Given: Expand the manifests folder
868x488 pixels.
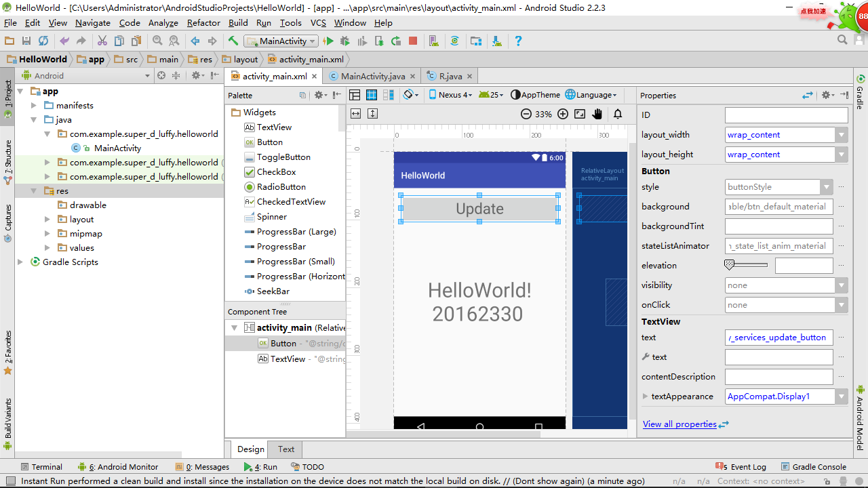Looking at the screenshot, I should pos(34,106).
